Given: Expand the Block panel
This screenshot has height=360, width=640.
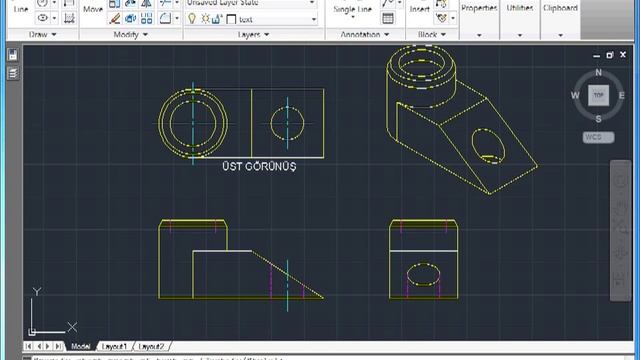Looking at the screenshot, I should coord(432,35).
